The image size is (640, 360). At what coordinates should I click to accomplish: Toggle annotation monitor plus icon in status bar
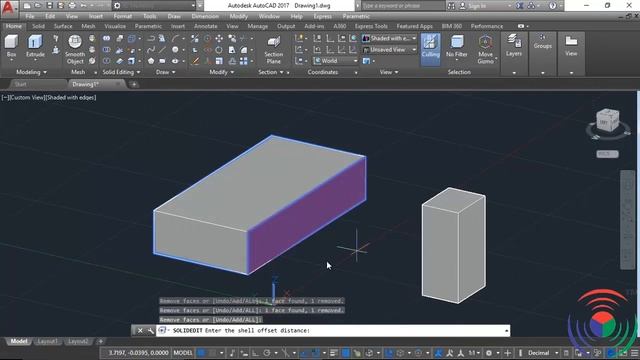coord(508,353)
